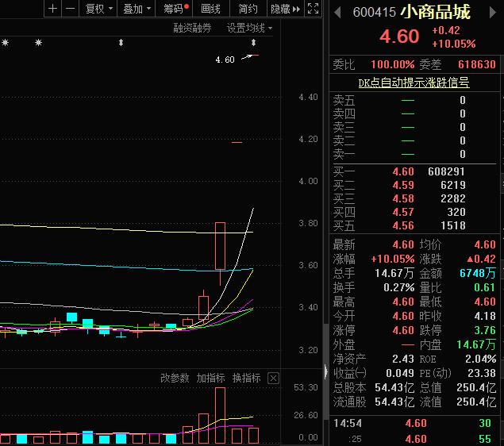Screen dimensions: 504x446
Task: Click the tallest volume bar
Action: (220, 415)
